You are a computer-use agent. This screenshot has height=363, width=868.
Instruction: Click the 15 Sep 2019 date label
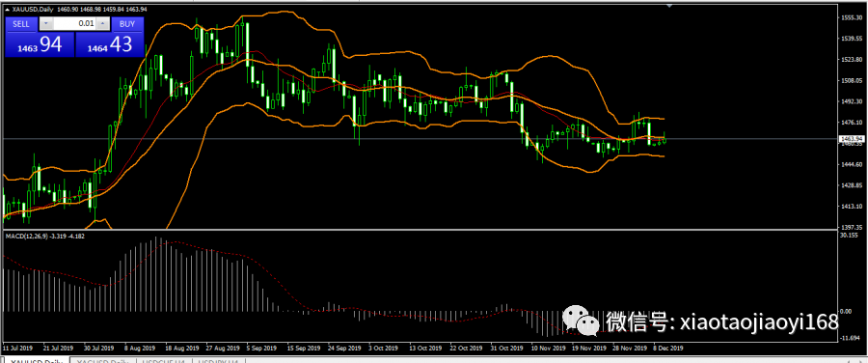[x=304, y=349]
